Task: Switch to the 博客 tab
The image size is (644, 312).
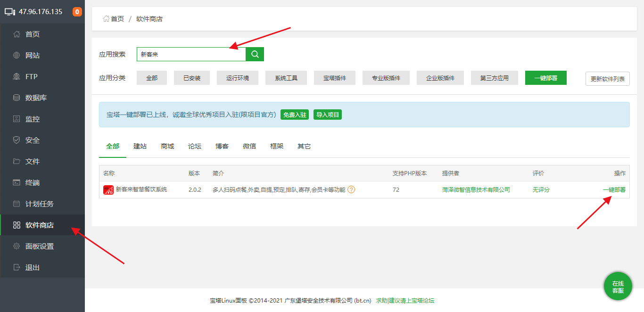Action: pyautogui.click(x=222, y=146)
